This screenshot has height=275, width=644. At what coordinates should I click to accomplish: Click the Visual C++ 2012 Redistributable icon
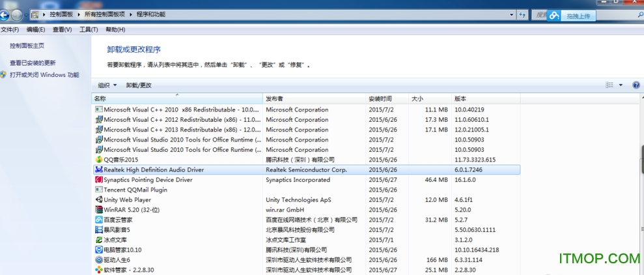[98, 120]
